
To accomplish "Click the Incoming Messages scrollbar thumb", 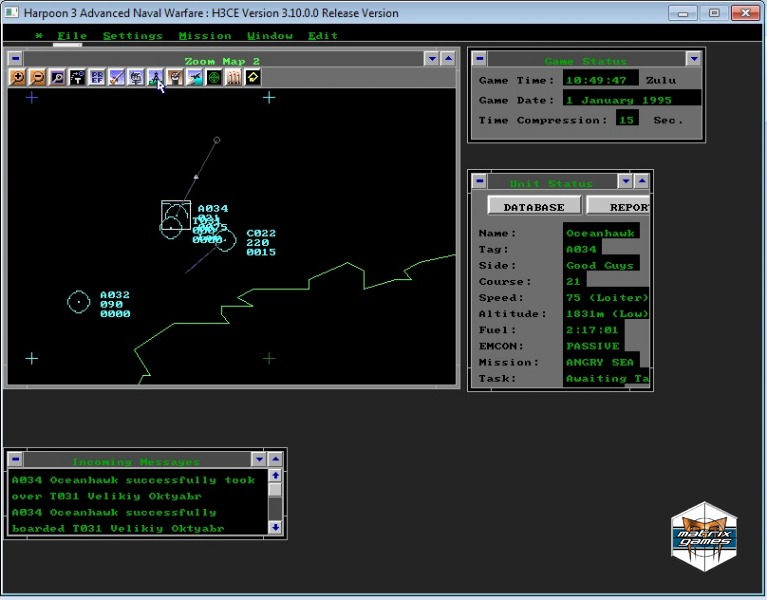I will tap(275, 490).
